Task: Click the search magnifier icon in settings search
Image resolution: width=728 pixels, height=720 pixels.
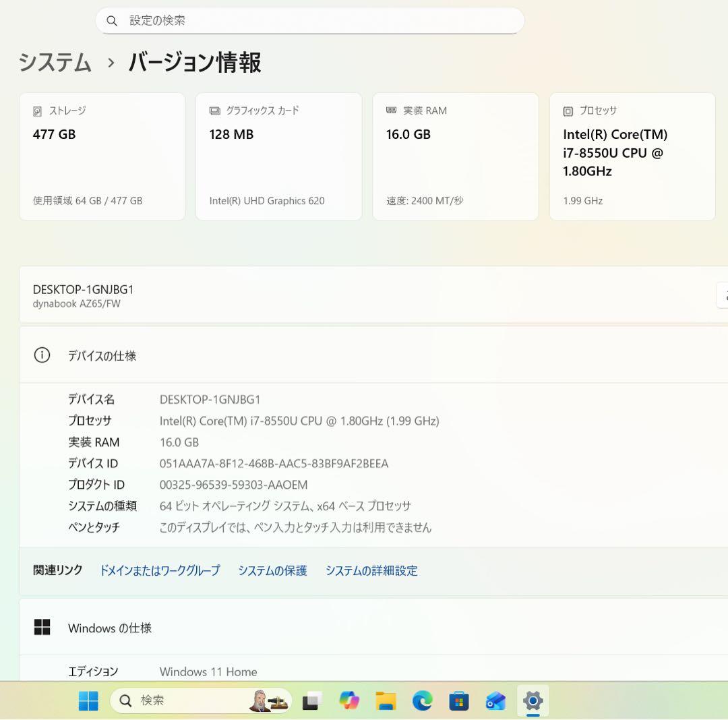Action: click(112, 21)
